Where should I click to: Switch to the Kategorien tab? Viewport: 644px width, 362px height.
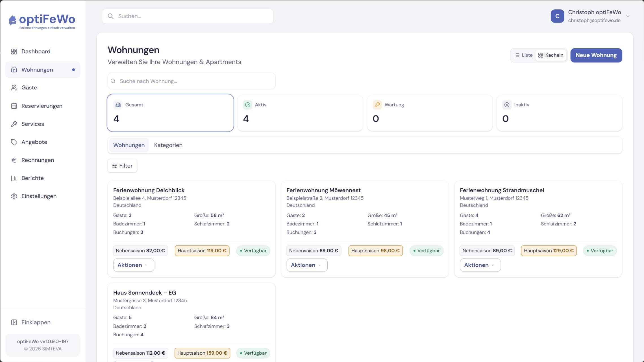point(168,145)
